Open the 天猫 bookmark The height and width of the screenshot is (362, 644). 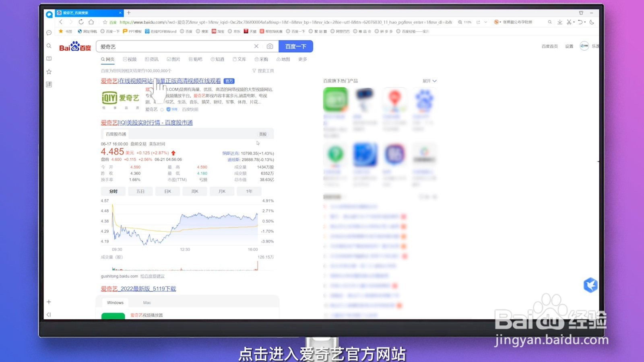click(x=250, y=31)
